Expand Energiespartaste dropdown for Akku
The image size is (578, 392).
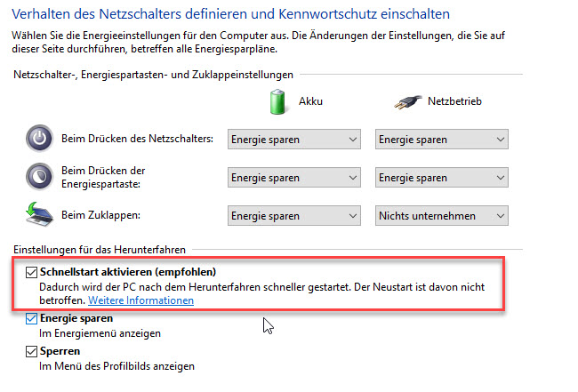point(294,178)
